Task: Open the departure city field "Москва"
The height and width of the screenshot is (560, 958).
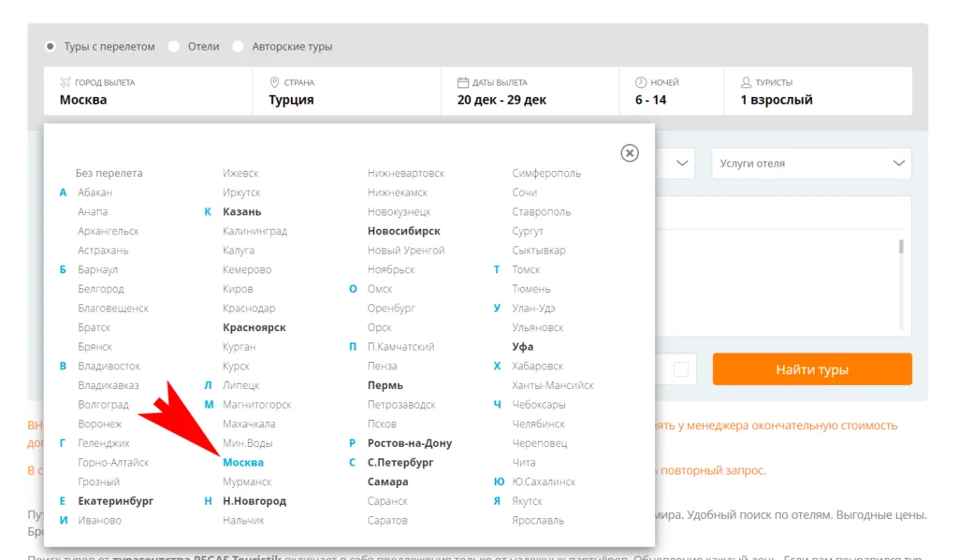Action: coord(148,91)
